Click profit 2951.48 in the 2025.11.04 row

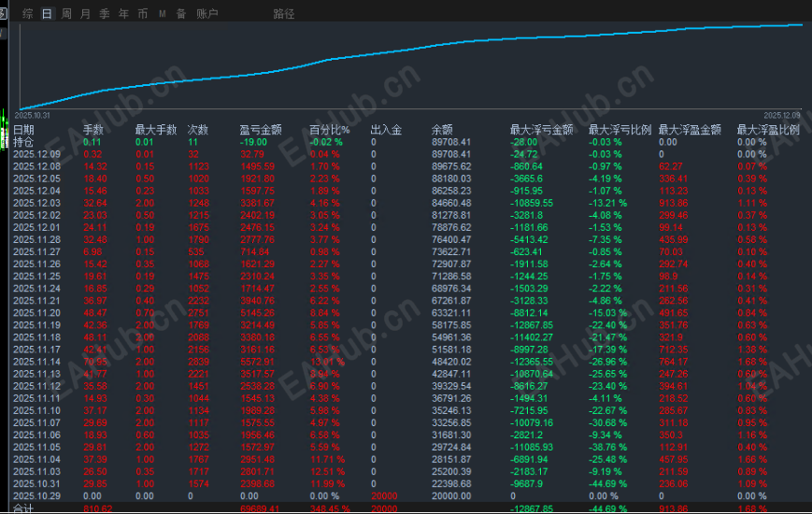pos(257,460)
